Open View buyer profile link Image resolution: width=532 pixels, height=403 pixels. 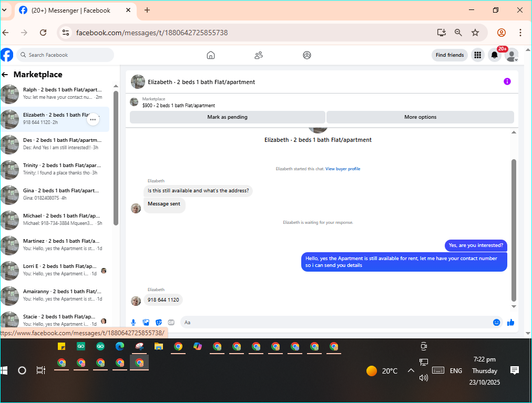coord(343,169)
